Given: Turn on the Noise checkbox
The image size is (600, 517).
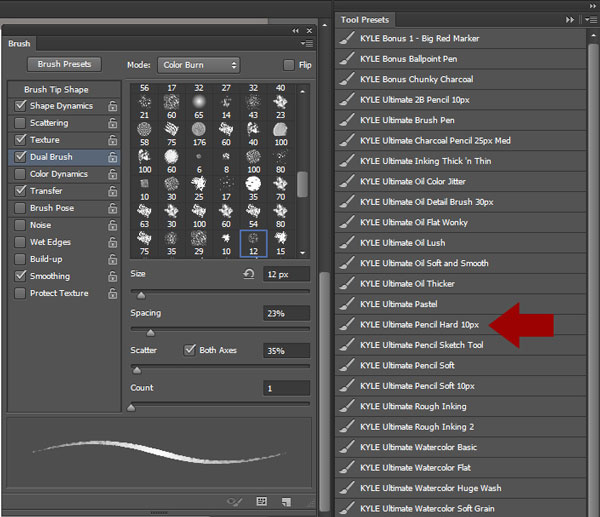Looking at the screenshot, I should pos(20,225).
